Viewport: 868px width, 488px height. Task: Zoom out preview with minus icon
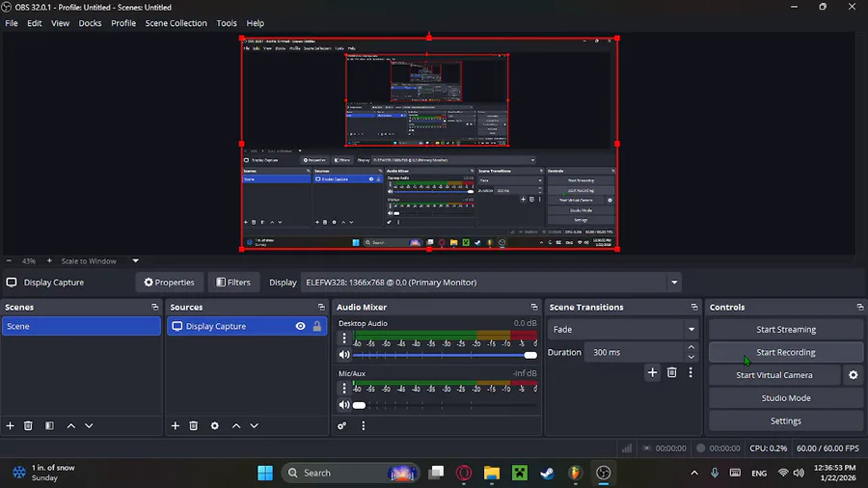(x=9, y=260)
